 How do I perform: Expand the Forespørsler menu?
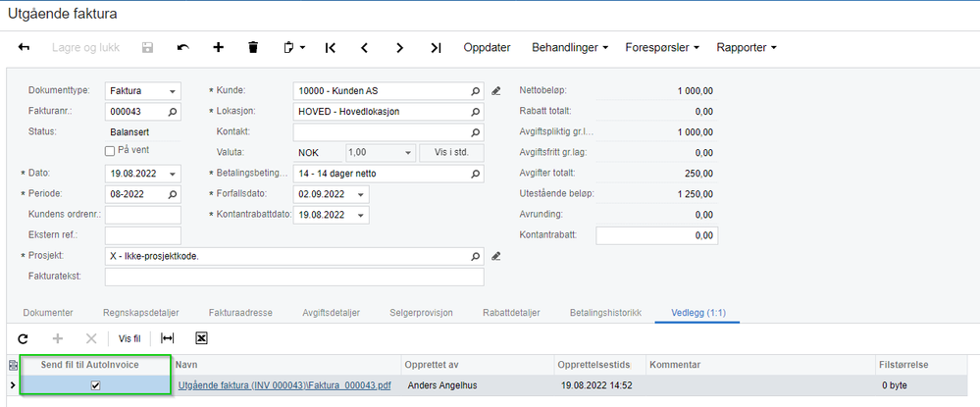tap(662, 47)
